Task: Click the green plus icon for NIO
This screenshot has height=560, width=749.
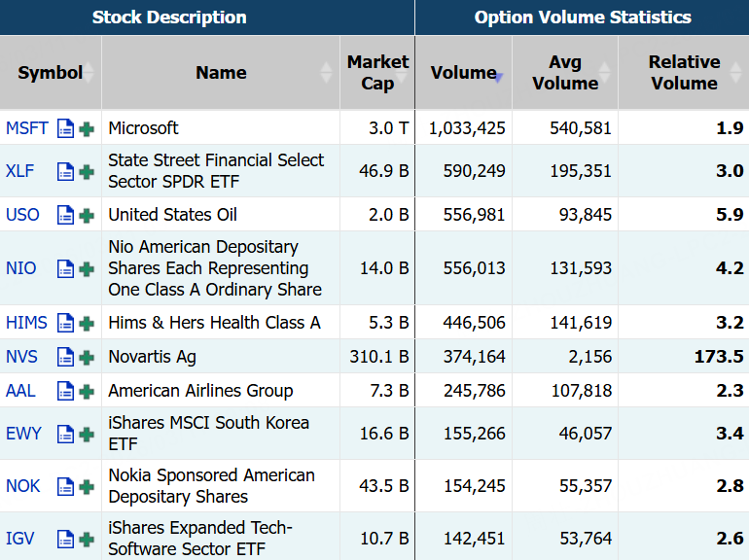Action: point(87,268)
